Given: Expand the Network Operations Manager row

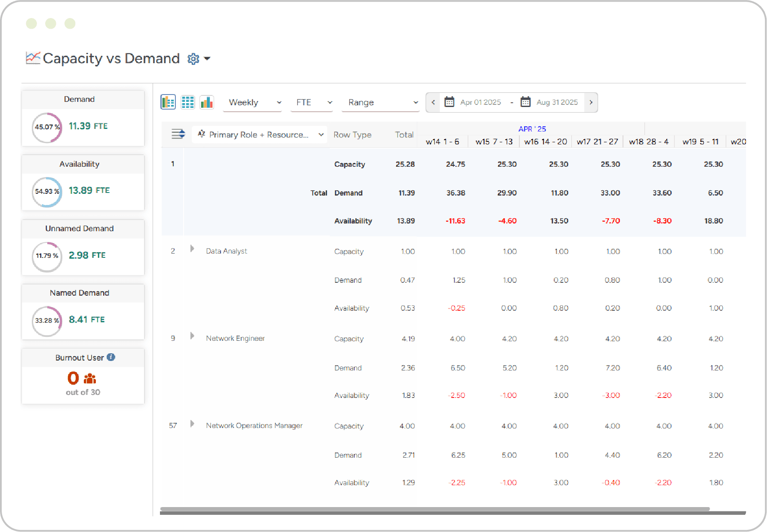Looking at the screenshot, I should point(192,424).
